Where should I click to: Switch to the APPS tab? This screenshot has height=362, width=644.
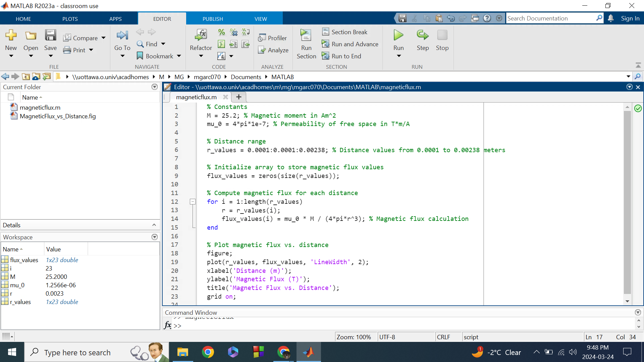pyautogui.click(x=115, y=19)
